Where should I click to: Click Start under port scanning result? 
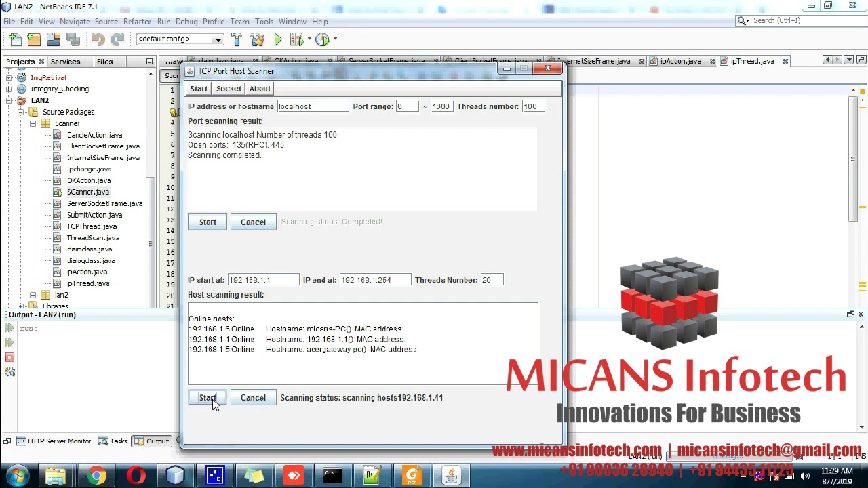point(208,222)
